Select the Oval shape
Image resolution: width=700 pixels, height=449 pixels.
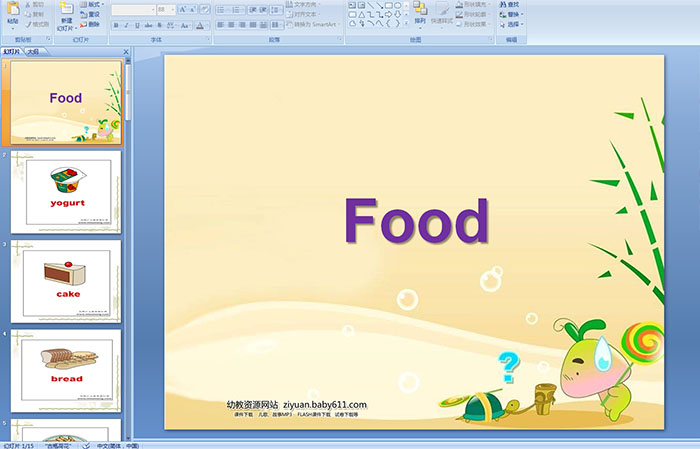point(397,5)
